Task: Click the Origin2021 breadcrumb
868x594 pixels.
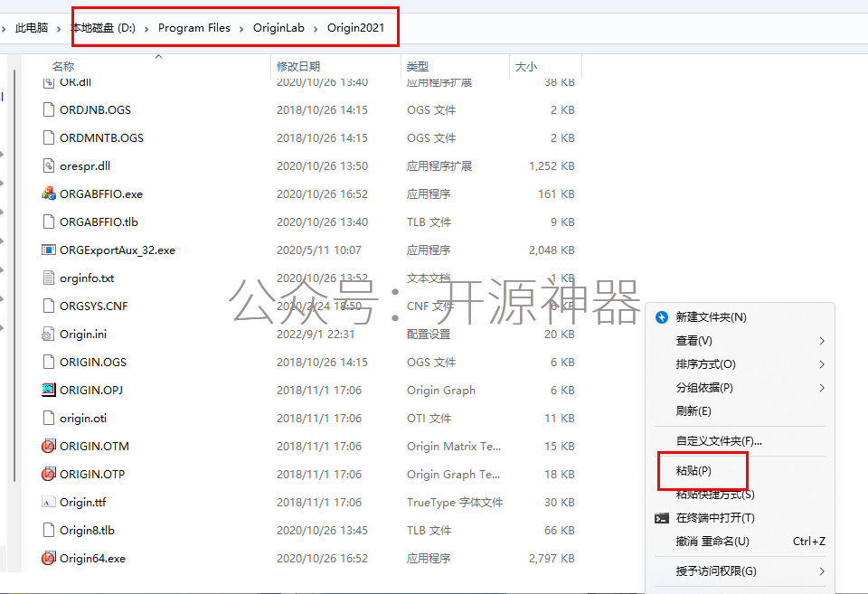Action: tap(355, 28)
